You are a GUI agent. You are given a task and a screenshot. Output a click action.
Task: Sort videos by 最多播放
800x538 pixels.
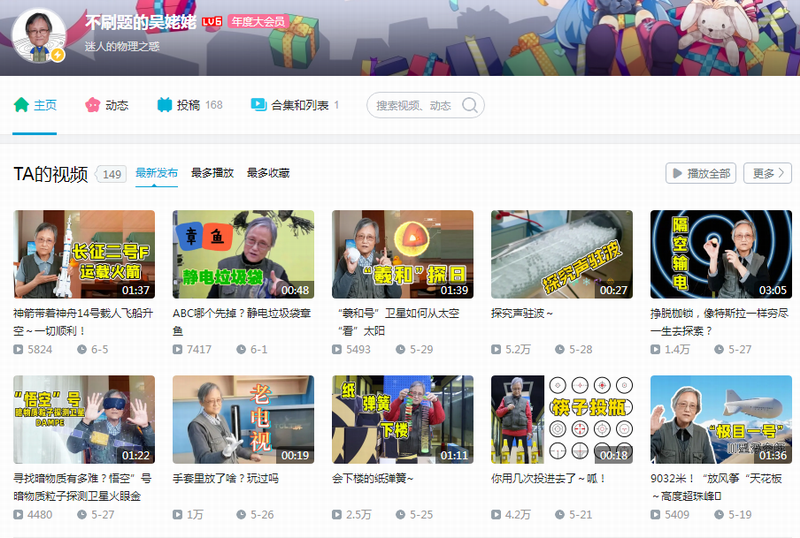tap(212, 173)
